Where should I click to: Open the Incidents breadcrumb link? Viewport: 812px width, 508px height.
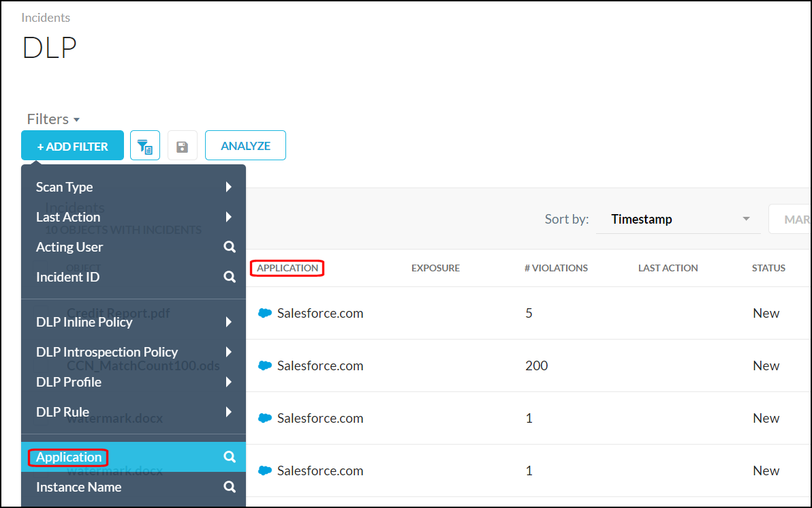pyautogui.click(x=46, y=18)
